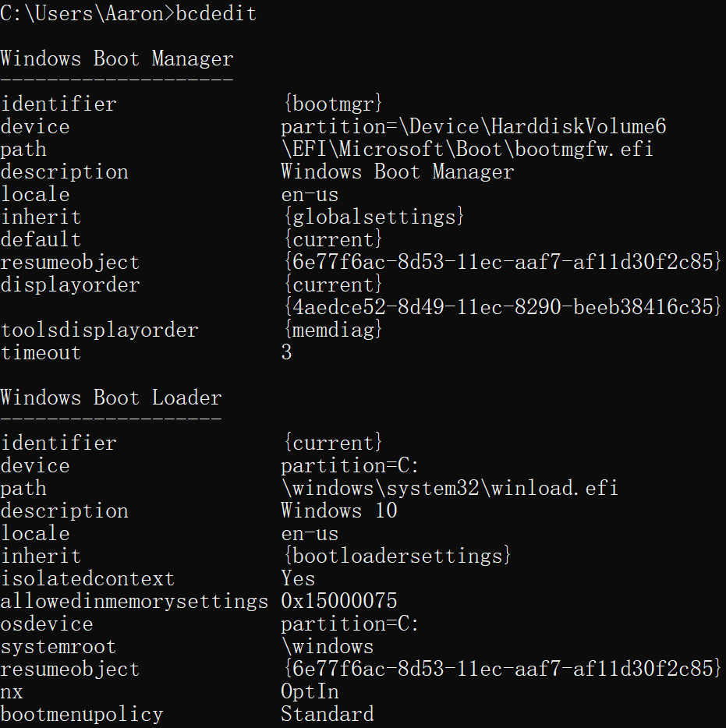Click the allowedinmemorysettings label
726x728 pixels.
tap(134, 601)
